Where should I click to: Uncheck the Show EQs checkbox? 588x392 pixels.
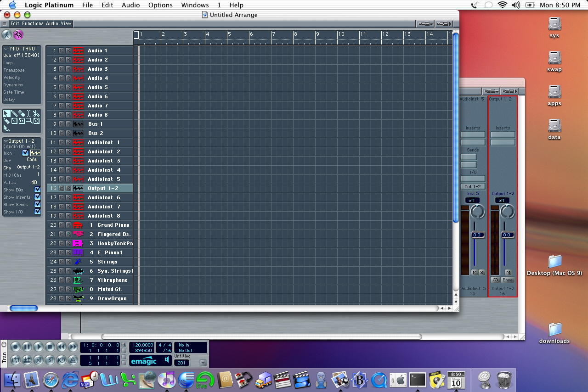(37, 190)
